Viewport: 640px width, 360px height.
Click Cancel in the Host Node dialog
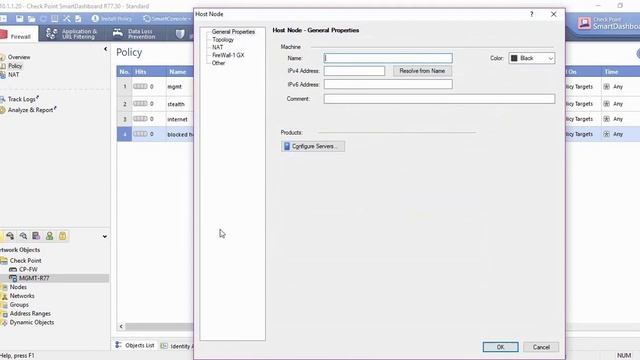pyautogui.click(x=541, y=347)
